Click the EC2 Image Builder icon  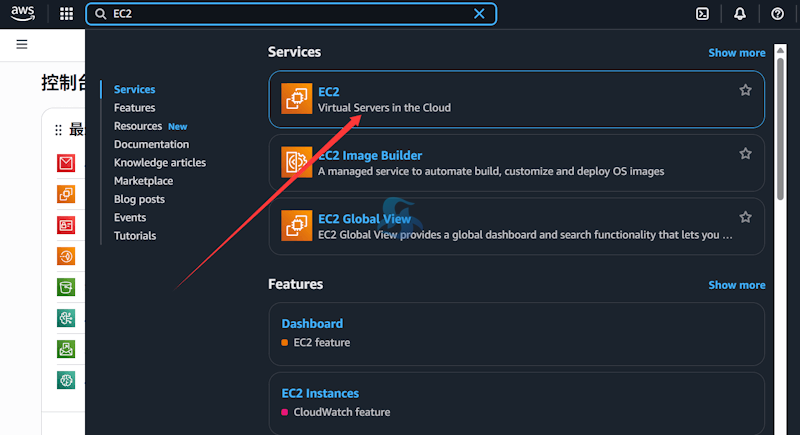tap(296, 163)
